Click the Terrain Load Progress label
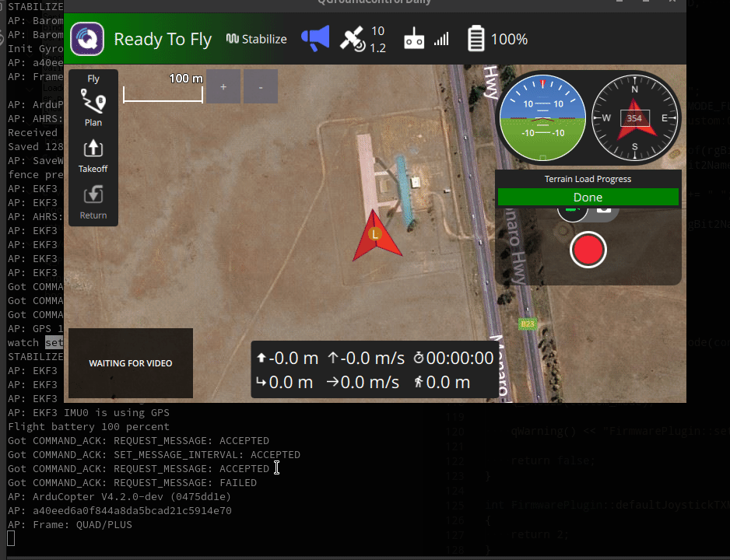The height and width of the screenshot is (560, 730). 588,179
